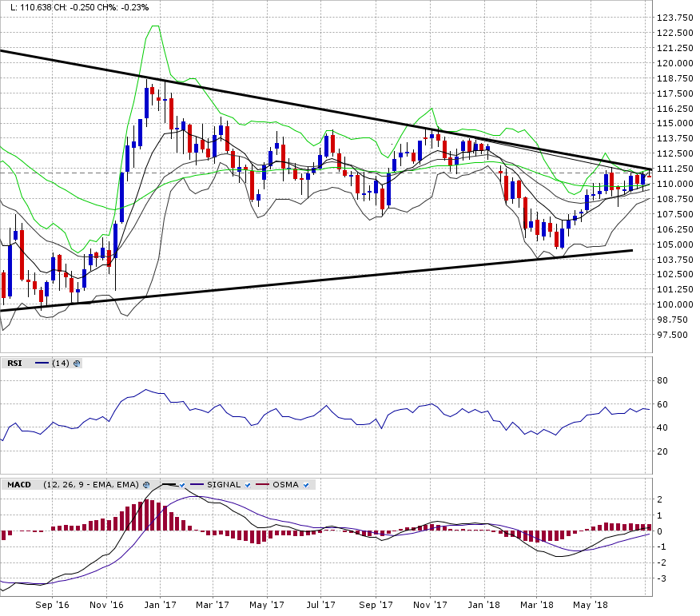Open RSI indicator settings icon
Screen dimensions: 700x616
point(77,364)
